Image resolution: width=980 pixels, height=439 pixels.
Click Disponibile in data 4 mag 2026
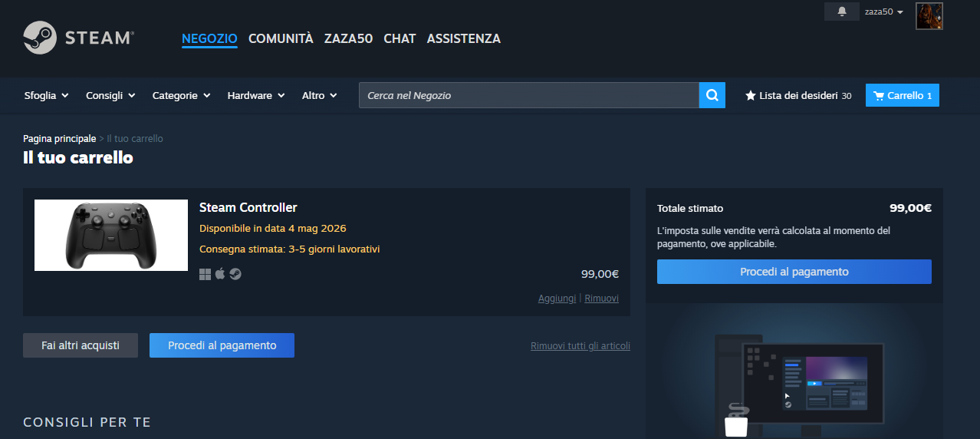click(273, 229)
